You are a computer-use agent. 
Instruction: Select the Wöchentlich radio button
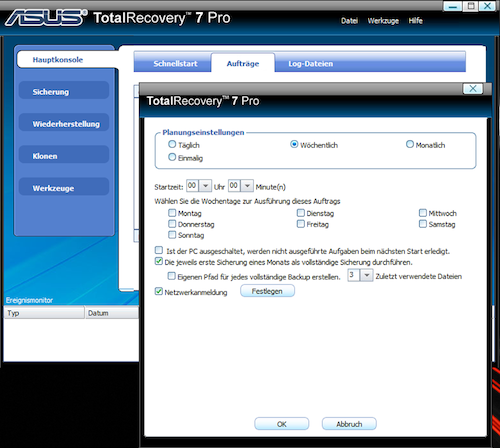click(294, 144)
